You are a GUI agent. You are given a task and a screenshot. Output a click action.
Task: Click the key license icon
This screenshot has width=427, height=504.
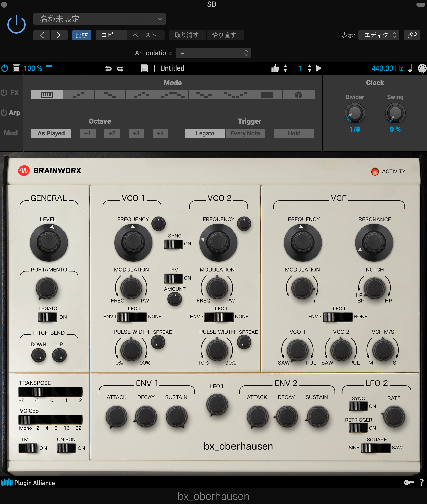[409, 483]
